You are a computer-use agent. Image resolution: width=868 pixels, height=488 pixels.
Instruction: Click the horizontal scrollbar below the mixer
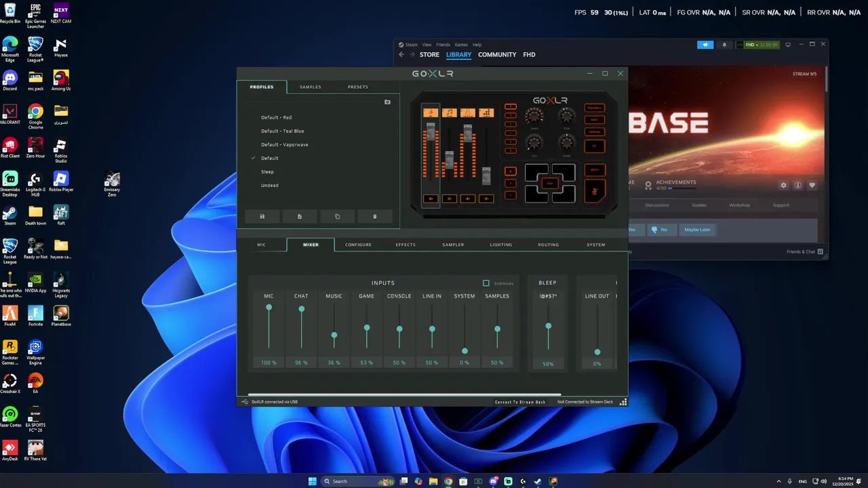coord(404,394)
